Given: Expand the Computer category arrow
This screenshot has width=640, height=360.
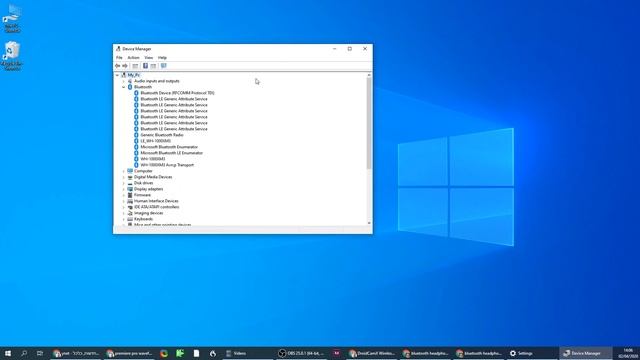Looking at the screenshot, I should pyautogui.click(x=124, y=171).
